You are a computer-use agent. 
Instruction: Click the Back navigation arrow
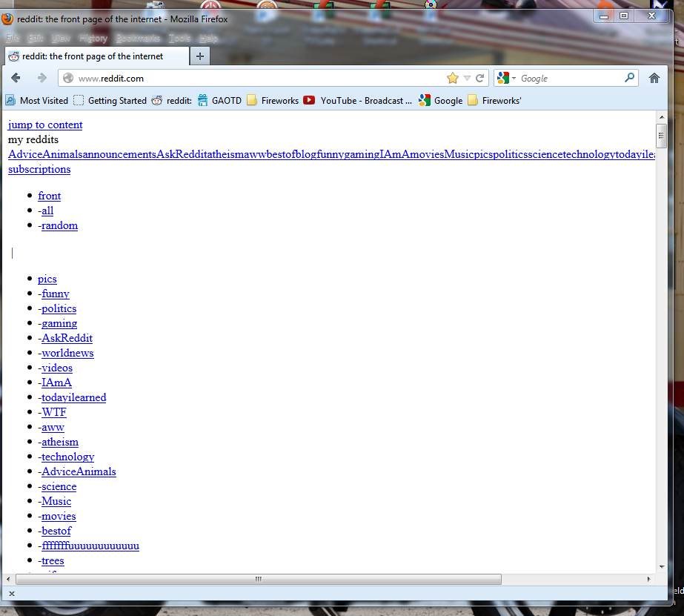pos(16,78)
